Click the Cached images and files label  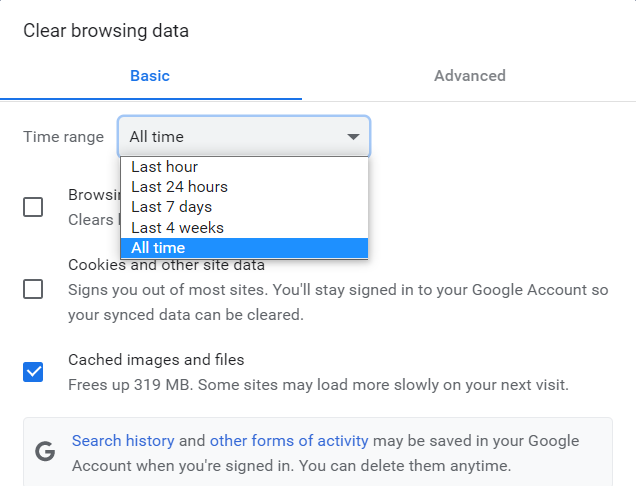coord(156,360)
